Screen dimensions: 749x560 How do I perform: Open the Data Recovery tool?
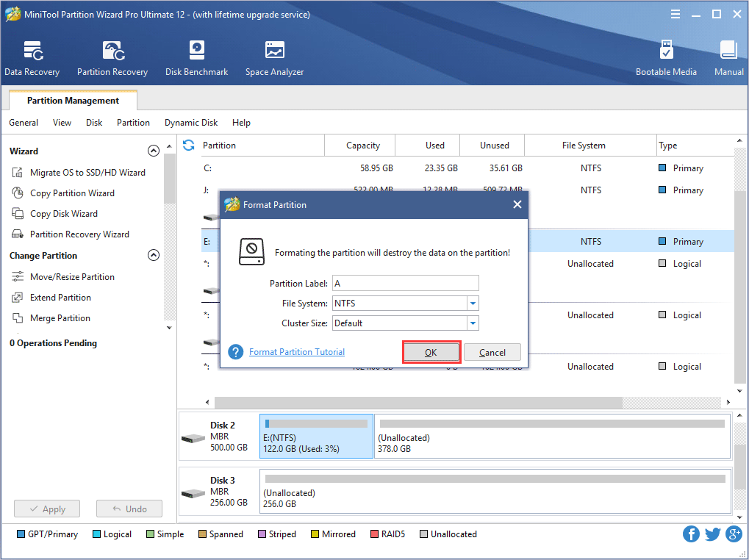coord(32,57)
